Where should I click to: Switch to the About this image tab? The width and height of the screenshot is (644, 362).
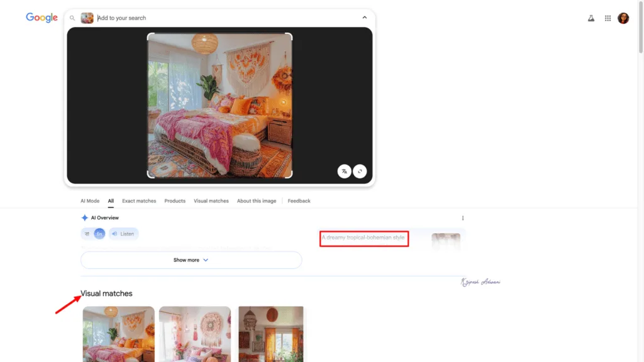(257, 200)
